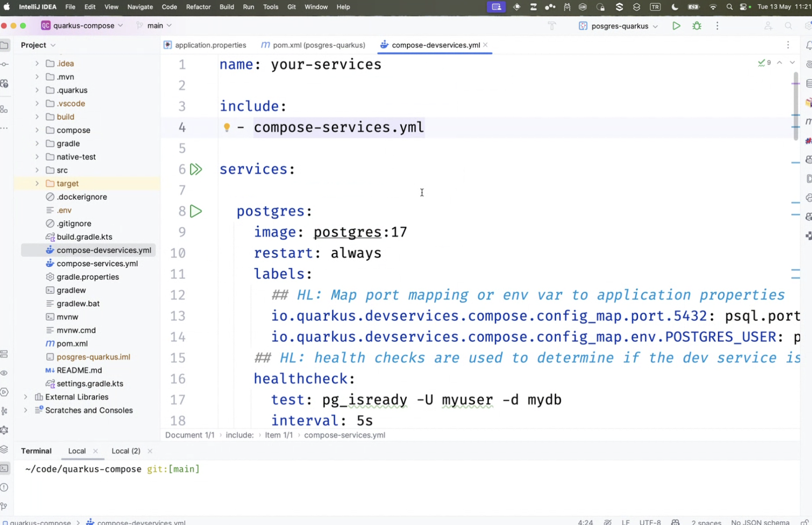Click the lightbulb intention icon on line 4

point(227,127)
